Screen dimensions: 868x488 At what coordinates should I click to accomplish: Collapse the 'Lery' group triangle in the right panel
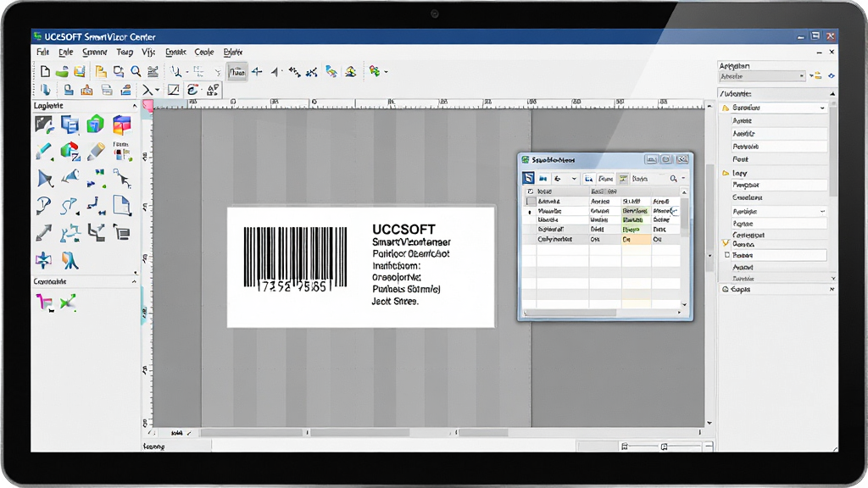click(726, 173)
